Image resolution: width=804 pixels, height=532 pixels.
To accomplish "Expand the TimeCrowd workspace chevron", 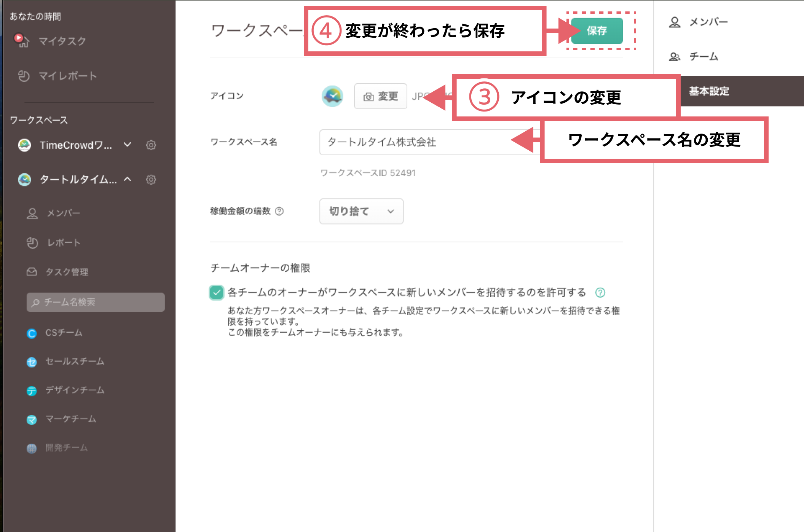I will pyautogui.click(x=128, y=145).
